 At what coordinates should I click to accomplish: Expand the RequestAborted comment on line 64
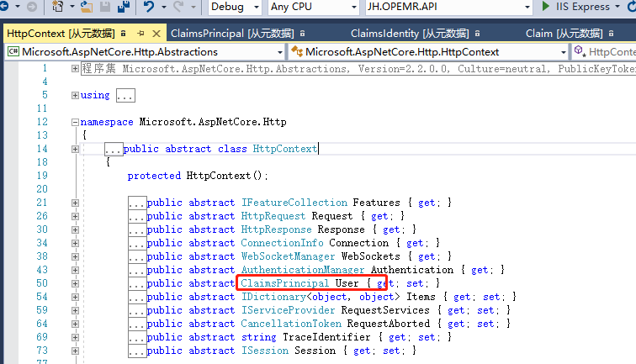[x=75, y=324]
